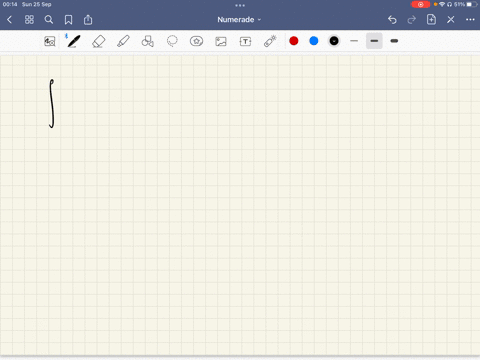The width and height of the screenshot is (480, 360).
Task: Add a new page
Action: click(431, 20)
